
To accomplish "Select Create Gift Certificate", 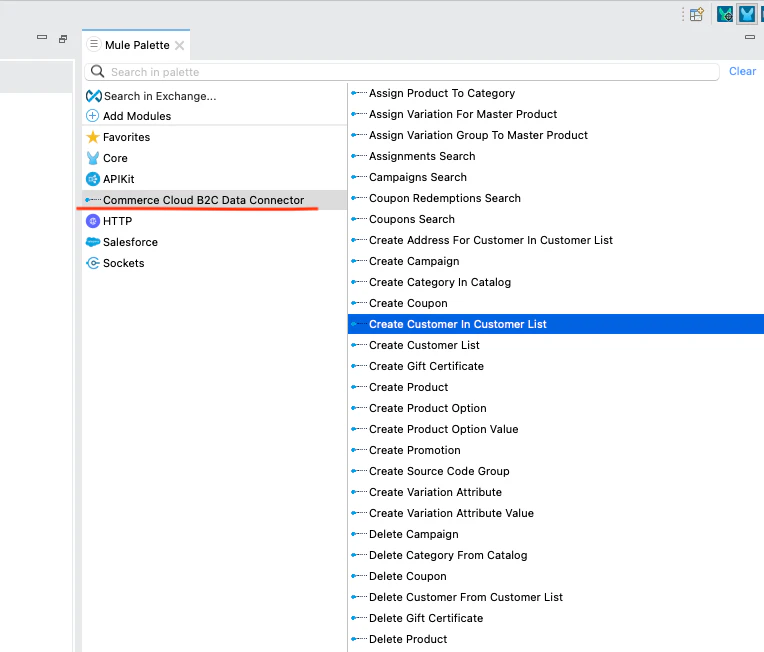I will point(426,366).
